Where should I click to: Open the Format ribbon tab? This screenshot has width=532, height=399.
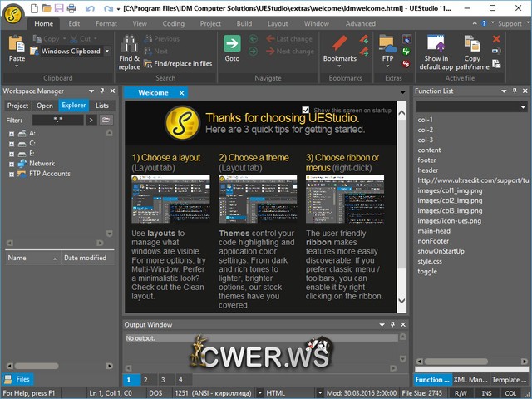pos(106,23)
